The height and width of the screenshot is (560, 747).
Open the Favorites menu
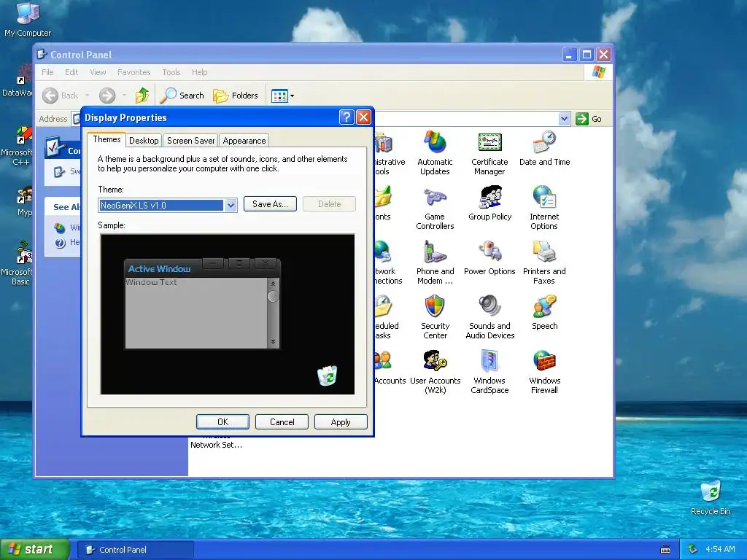coord(134,72)
